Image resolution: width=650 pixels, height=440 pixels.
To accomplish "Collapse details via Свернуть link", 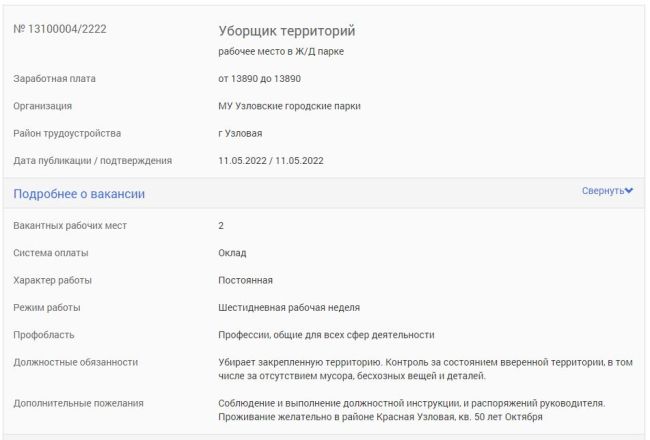I will (602, 191).
